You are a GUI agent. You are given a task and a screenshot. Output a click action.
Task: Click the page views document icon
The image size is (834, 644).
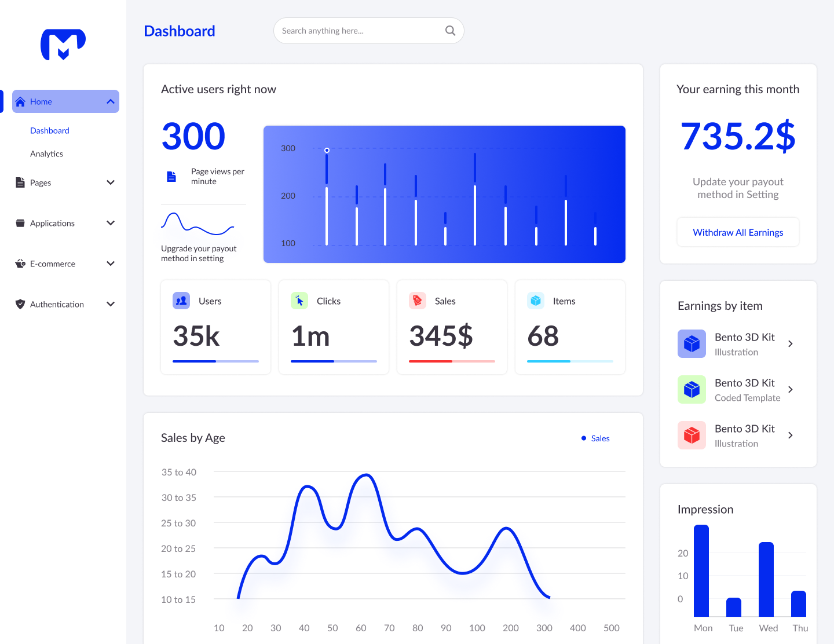pyautogui.click(x=171, y=177)
